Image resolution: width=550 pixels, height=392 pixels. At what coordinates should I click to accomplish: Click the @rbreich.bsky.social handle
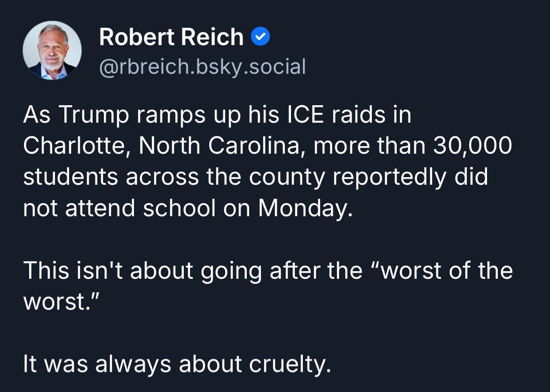pyautogui.click(x=203, y=66)
